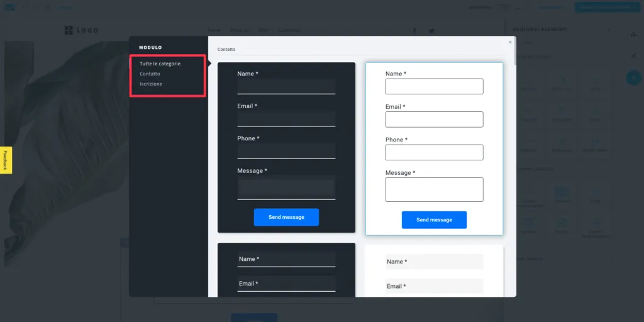Click the Contatto section heading text
This screenshot has height=322, width=644.
click(x=226, y=49)
